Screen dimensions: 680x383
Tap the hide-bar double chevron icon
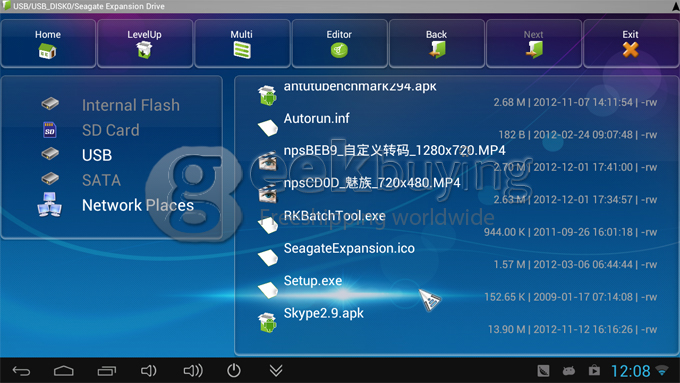pyautogui.click(x=276, y=370)
